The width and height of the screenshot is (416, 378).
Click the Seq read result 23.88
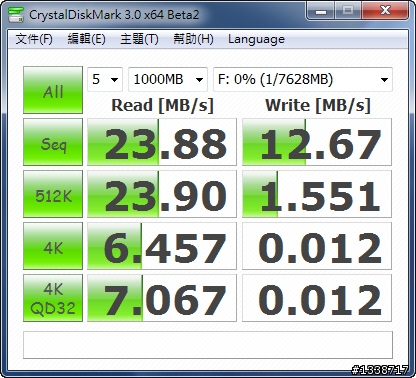[x=162, y=142]
